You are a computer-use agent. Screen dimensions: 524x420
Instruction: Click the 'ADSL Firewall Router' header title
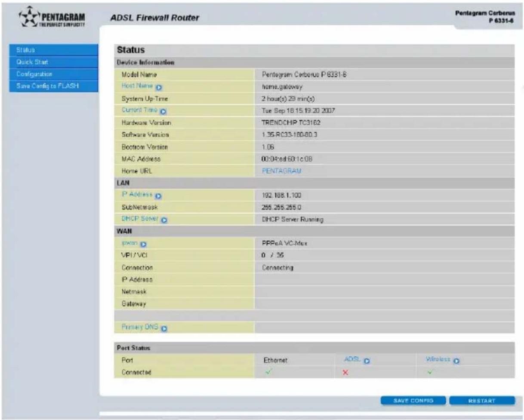click(155, 19)
